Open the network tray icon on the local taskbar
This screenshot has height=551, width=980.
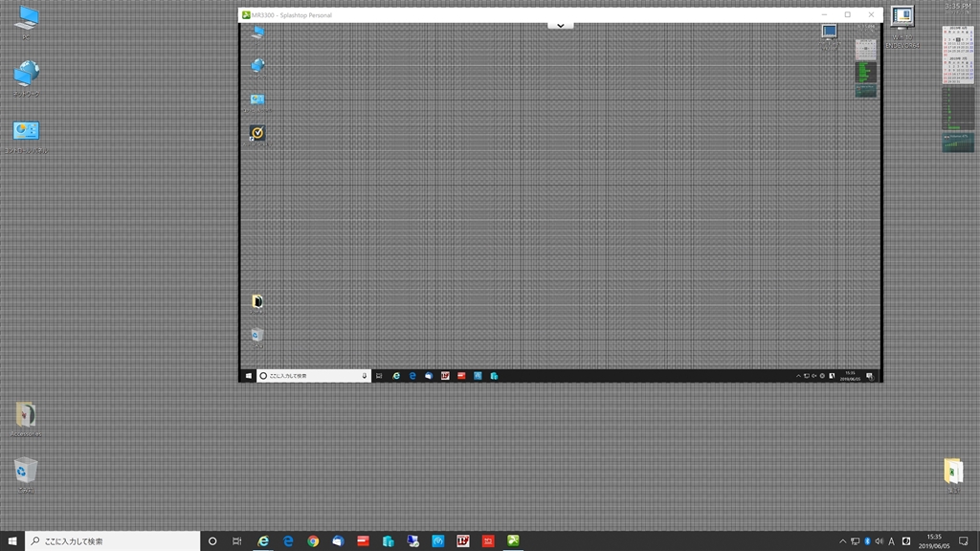click(855, 541)
